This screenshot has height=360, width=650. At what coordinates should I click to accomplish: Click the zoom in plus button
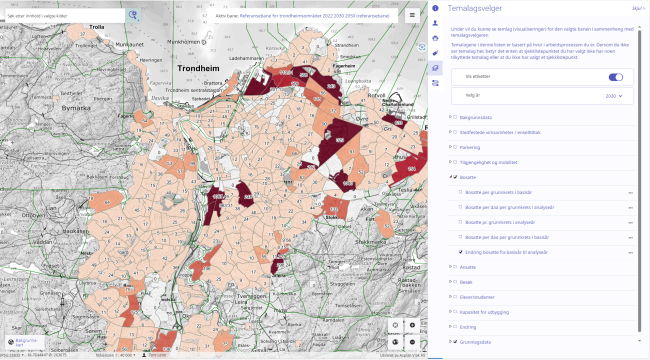click(412, 325)
